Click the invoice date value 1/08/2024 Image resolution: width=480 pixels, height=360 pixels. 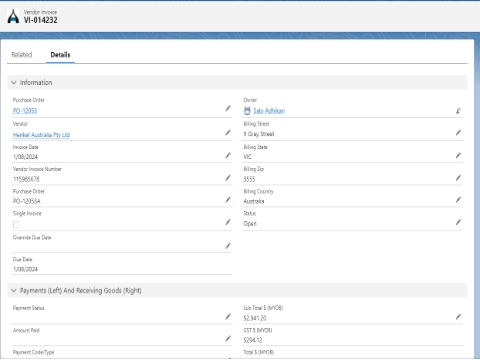(x=25, y=157)
